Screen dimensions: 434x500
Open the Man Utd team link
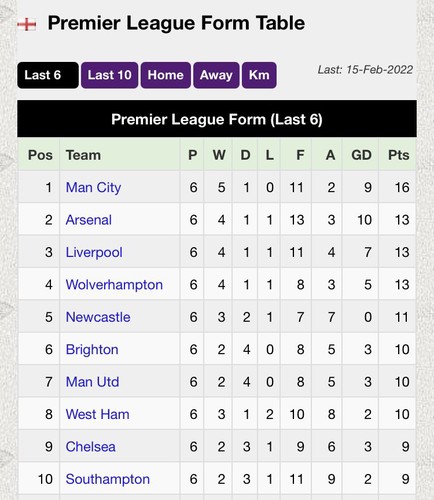point(92,382)
